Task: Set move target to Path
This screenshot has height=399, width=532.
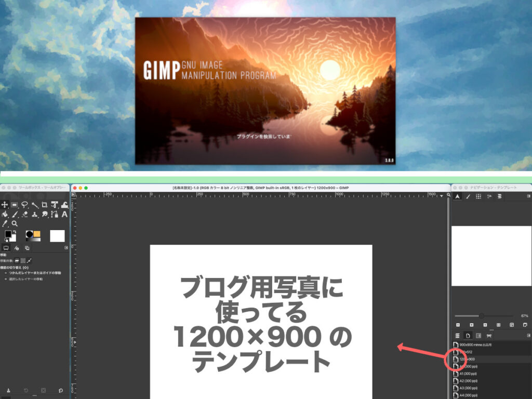Action: coord(29,261)
